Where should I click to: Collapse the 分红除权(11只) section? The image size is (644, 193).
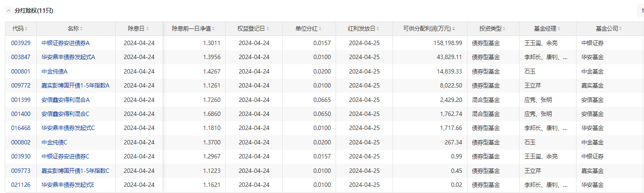coord(8,11)
